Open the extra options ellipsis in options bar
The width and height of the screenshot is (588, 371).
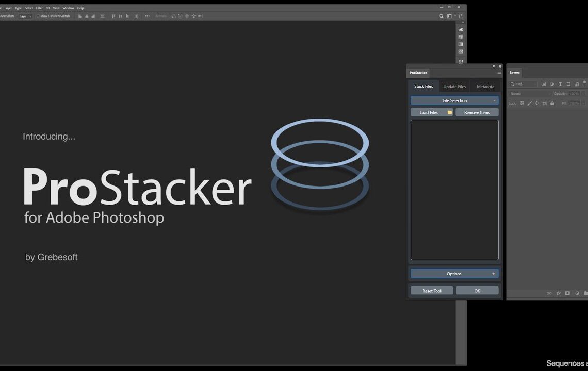point(148,16)
